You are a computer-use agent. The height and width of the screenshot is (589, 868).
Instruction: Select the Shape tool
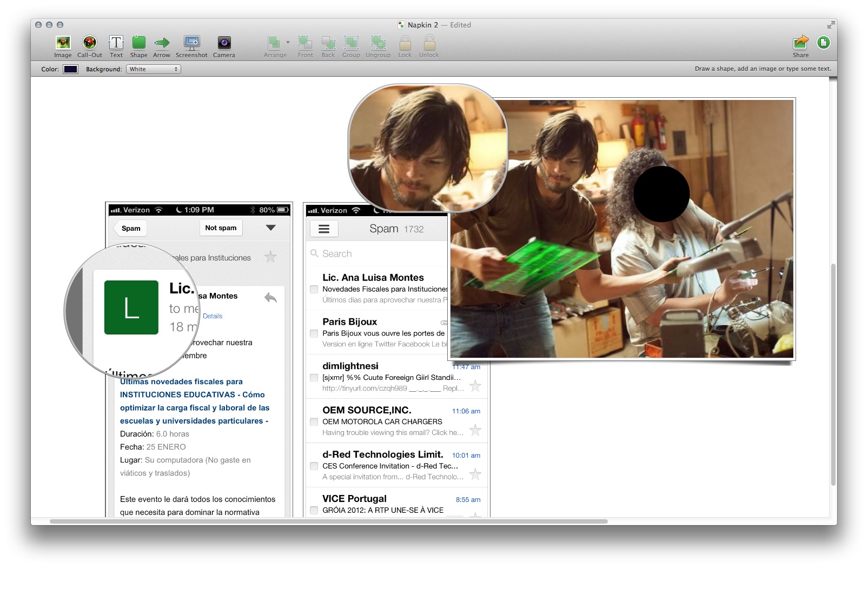pos(138,46)
